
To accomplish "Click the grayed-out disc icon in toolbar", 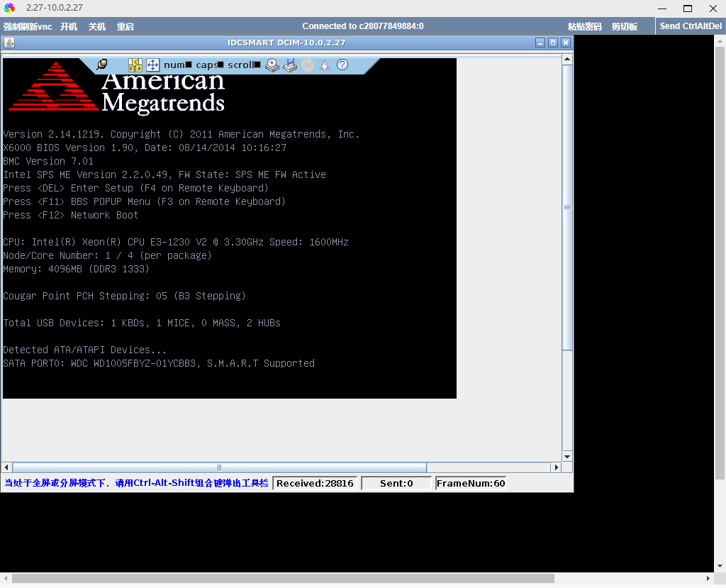I will [x=307, y=65].
